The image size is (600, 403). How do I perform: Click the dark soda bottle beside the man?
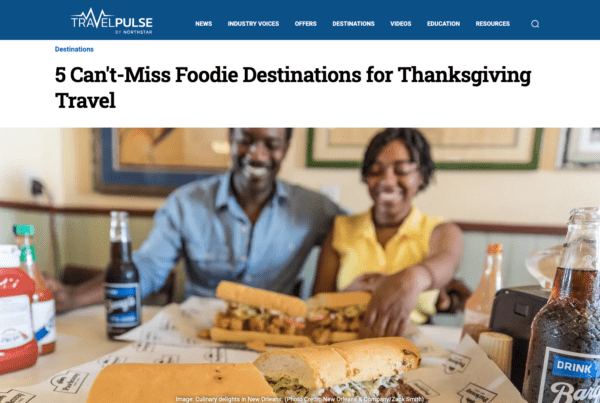pos(122,275)
